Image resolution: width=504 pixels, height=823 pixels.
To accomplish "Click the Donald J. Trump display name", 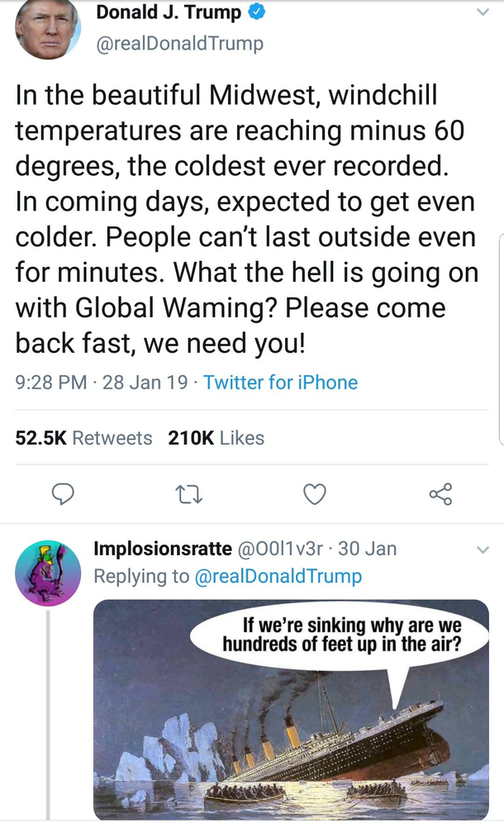I will pos(169,12).
